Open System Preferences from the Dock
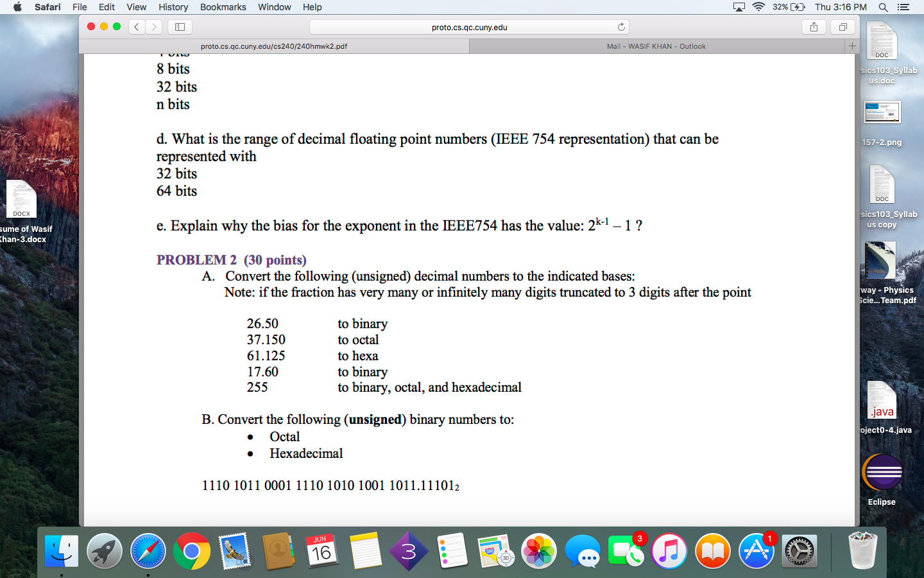 click(799, 551)
